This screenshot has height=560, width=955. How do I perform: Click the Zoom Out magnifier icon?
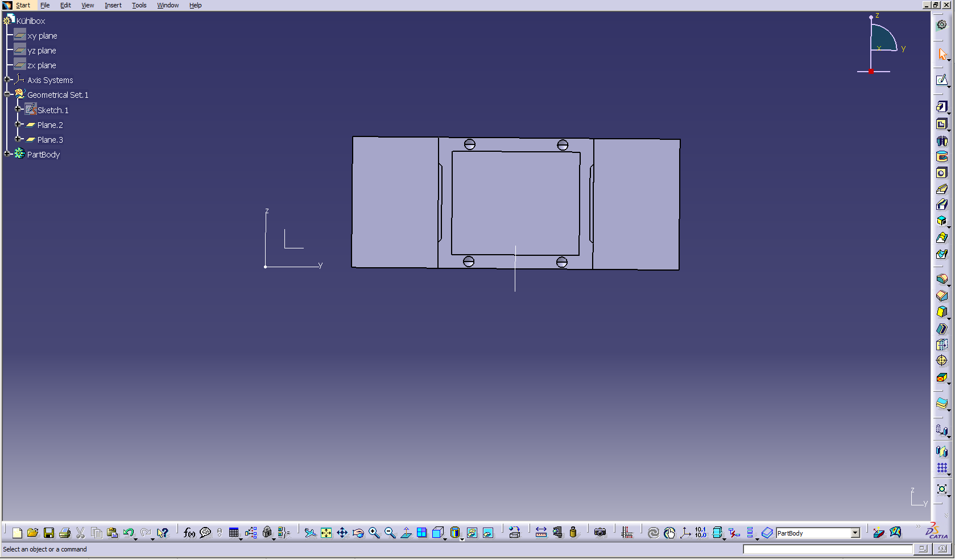(390, 533)
